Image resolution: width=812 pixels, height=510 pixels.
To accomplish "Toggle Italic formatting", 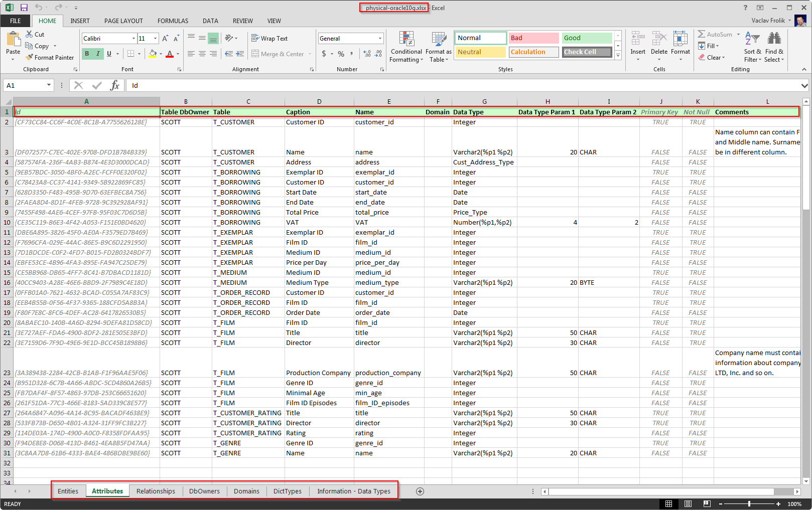I will click(98, 54).
